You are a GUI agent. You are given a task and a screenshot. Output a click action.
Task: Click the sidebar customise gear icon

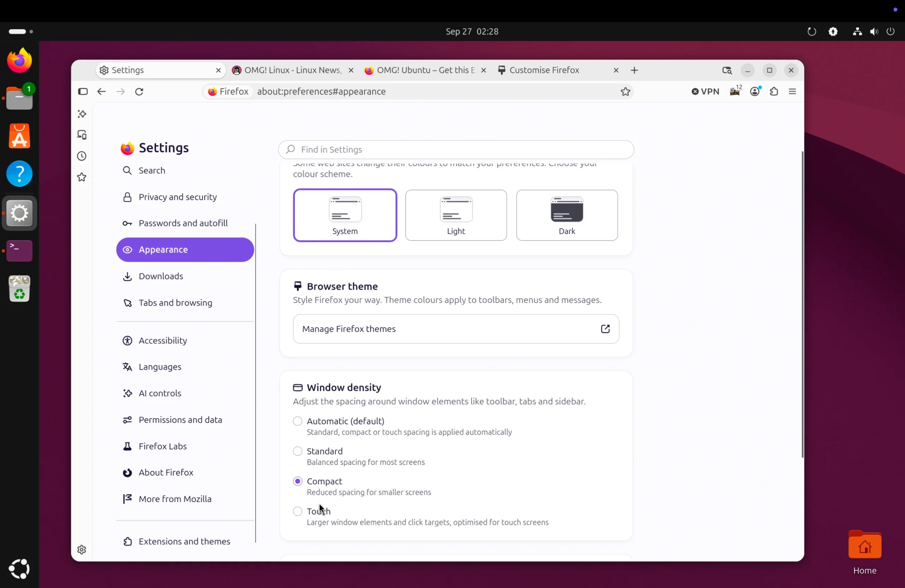(82, 549)
